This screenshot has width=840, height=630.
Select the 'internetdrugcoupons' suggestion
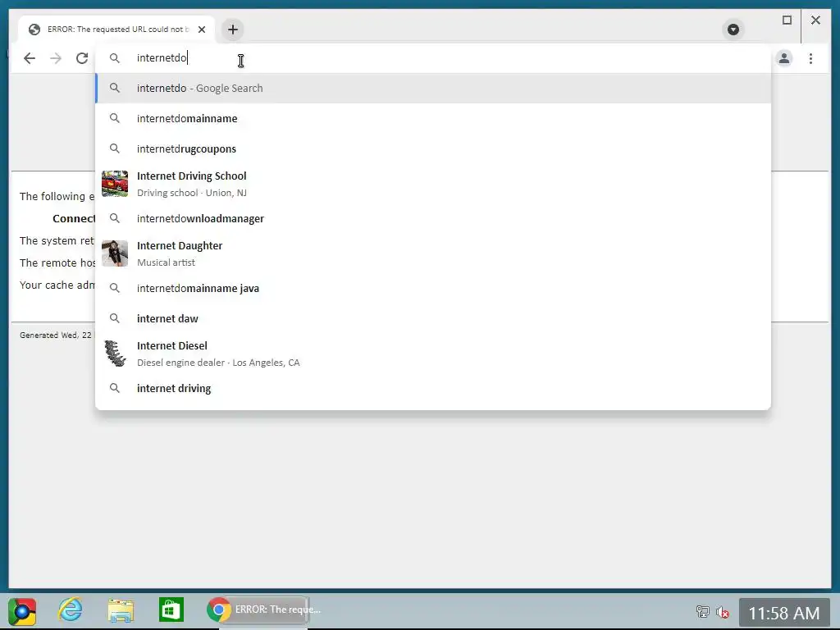433,149
